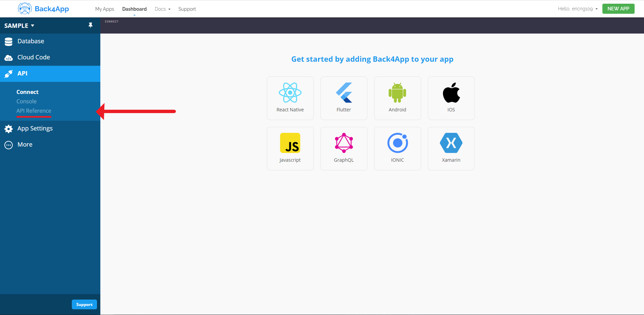Image resolution: width=644 pixels, height=315 pixels.
Task: Select the Javascript JS icon
Action: (x=290, y=143)
